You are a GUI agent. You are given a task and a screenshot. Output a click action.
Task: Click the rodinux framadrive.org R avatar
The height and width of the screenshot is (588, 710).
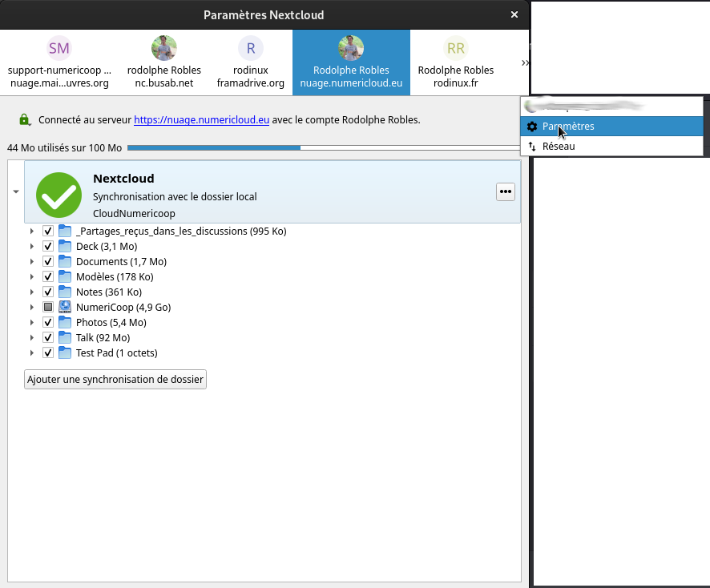click(x=250, y=48)
